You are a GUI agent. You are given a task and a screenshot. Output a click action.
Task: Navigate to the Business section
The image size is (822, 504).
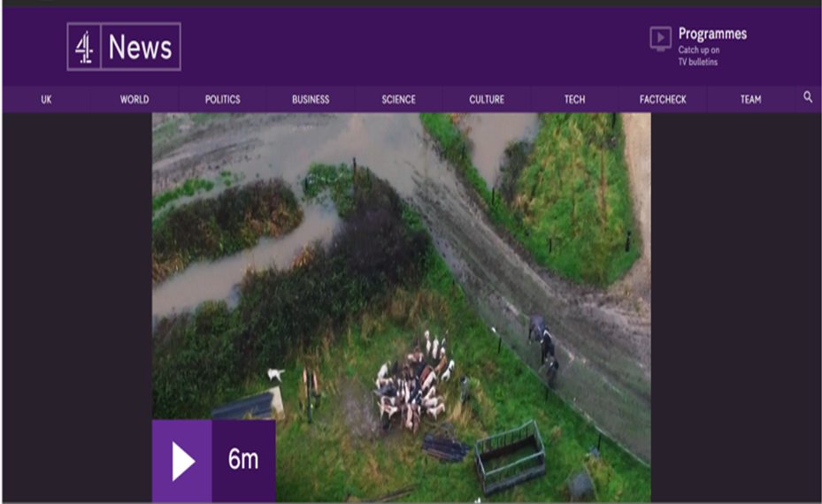311,100
